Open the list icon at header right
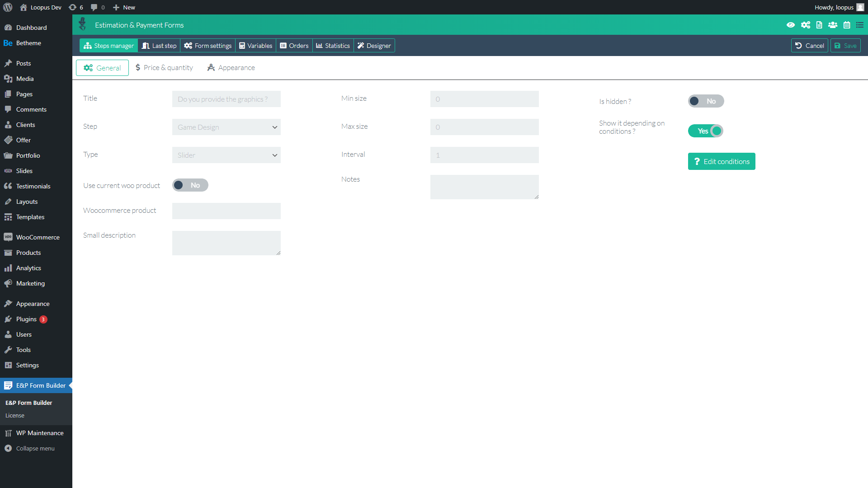Screen dimensions: 868x488 pyautogui.click(x=860, y=25)
